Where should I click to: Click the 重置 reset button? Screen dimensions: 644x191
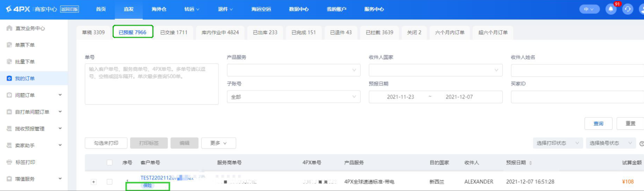pos(630,123)
